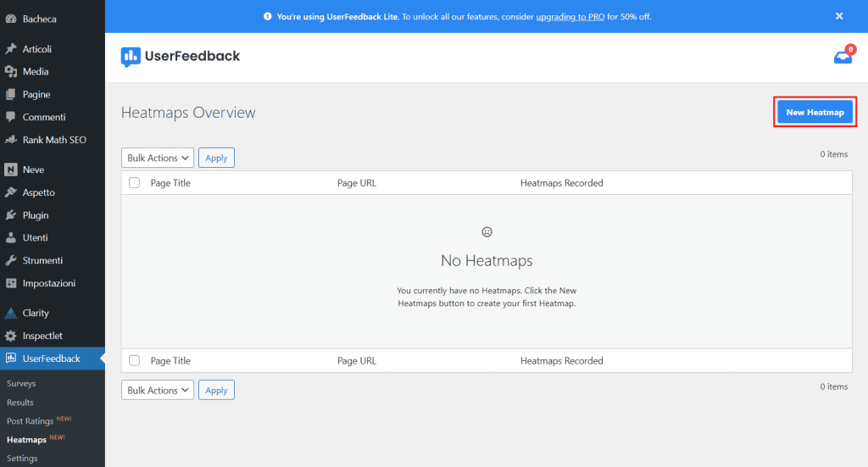Viewport: 868px width, 467px height.
Task: Click the Clarity logo icon
Action: 10,314
